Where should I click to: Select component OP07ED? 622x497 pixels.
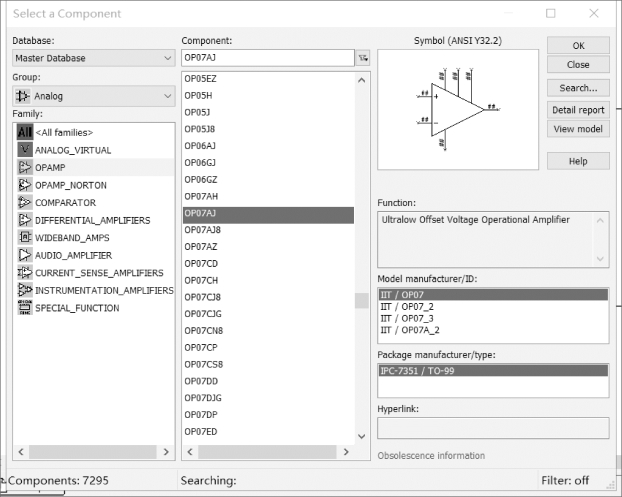point(269,432)
